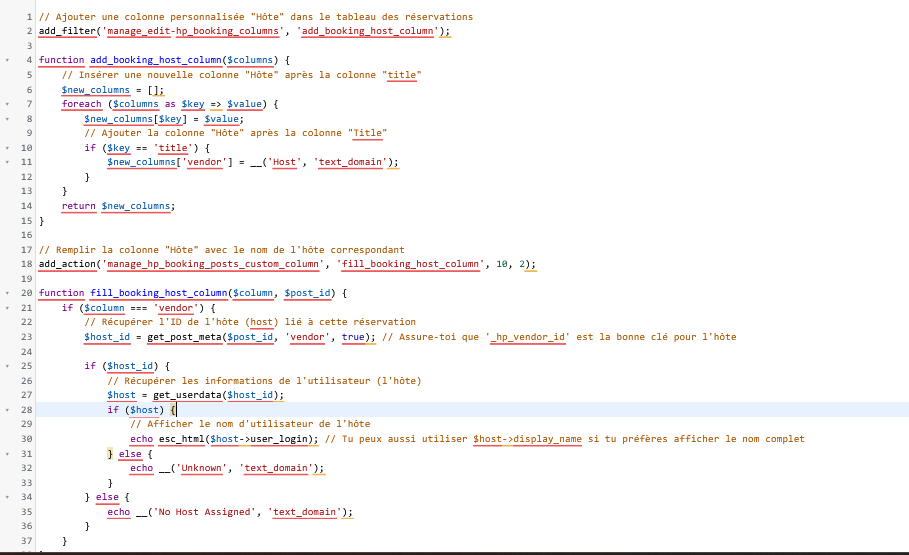Select line number 1 in the gutter

tap(29, 17)
